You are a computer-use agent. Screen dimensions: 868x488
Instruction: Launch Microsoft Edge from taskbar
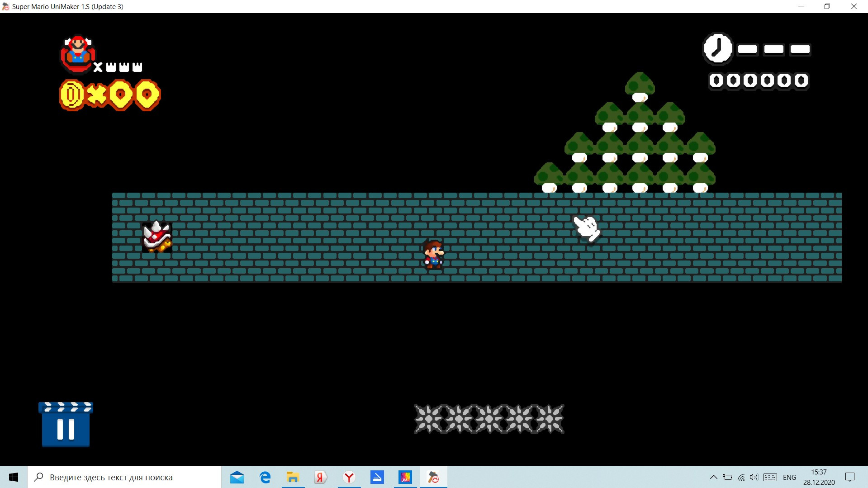tap(265, 477)
